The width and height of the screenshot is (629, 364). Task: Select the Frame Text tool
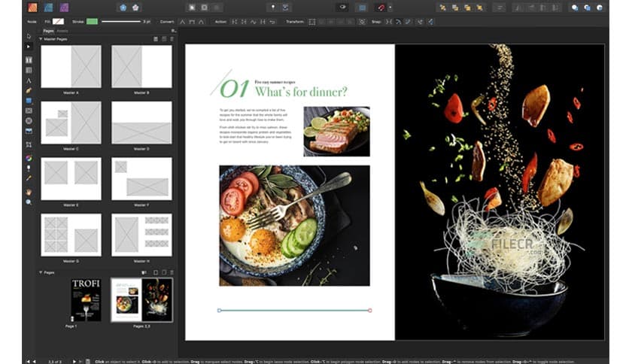(x=29, y=59)
